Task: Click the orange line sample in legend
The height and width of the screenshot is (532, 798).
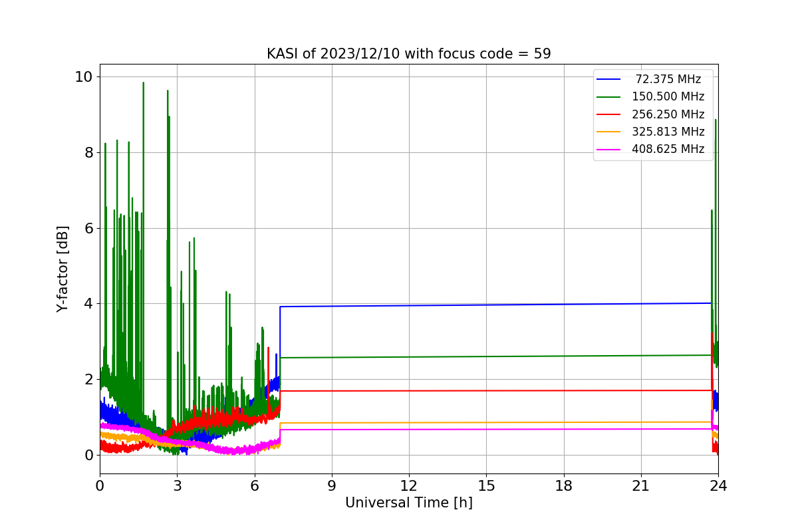Action: tap(608, 132)
